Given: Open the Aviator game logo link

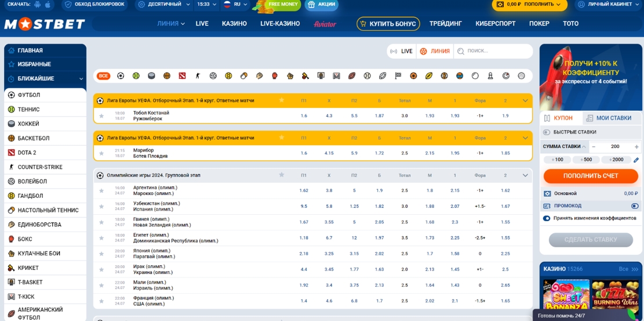Looking at the screenshot, I should (325, 24).
